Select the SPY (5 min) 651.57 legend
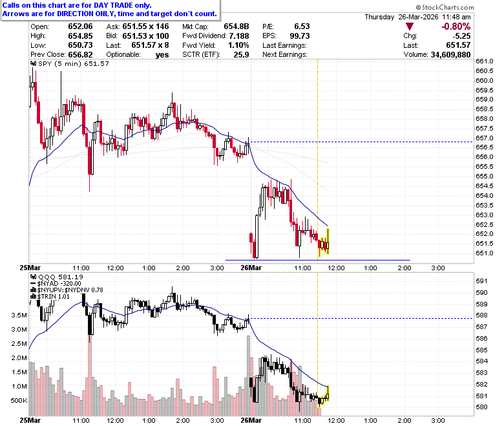The width and height of the screenshot is (504, 426). pyautogui.click(x=74, y=63)
